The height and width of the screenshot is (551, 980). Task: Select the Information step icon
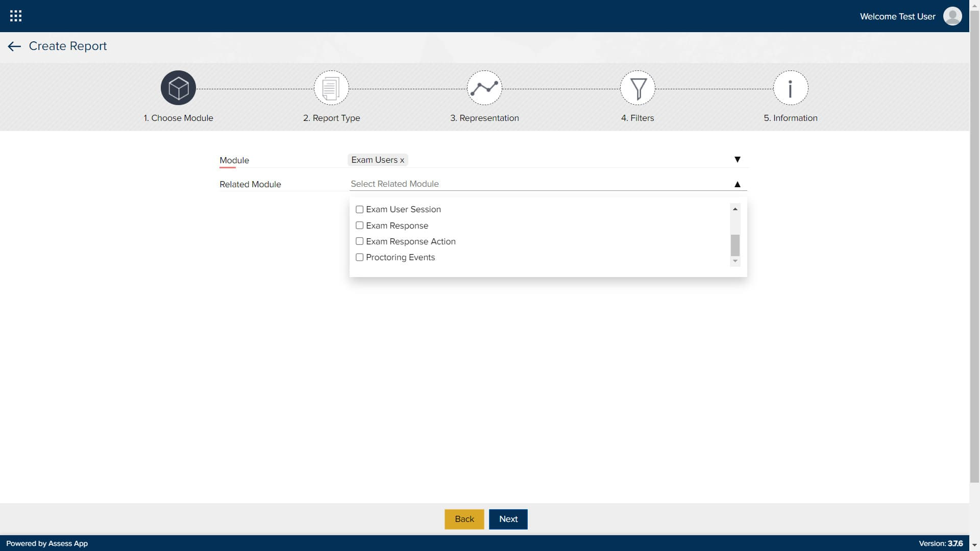(791, 88)
